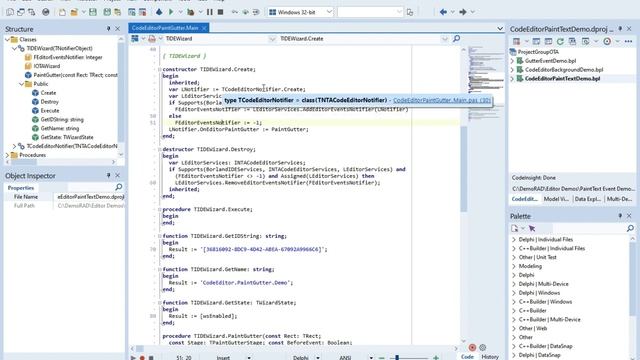The image size is (640, 360).
Task: Collapse the Public folder in Structure
Action: 21,84
